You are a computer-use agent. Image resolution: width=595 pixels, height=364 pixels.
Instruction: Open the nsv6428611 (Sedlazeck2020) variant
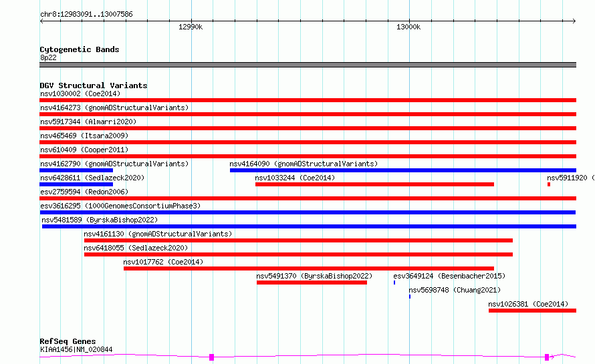coord(76,184)
